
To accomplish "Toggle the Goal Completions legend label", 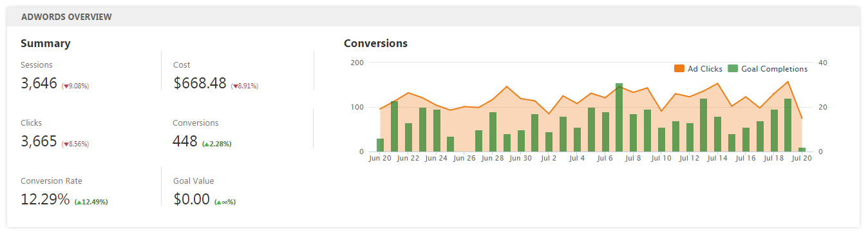I will pyautogui.click(x=774, y=69).
